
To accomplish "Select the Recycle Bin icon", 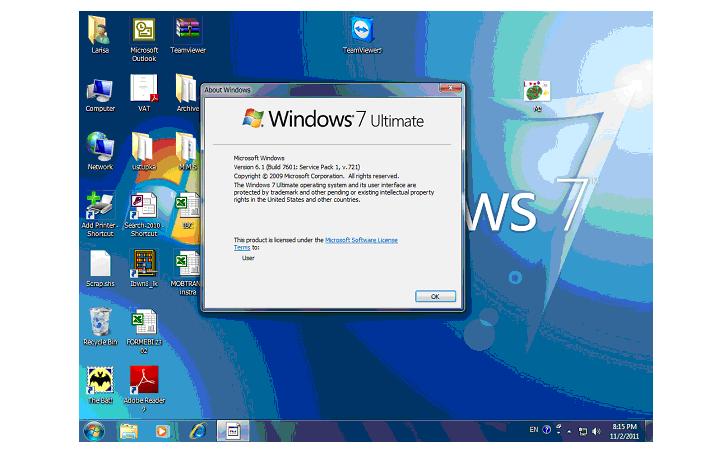I will [x=100, y=326].
